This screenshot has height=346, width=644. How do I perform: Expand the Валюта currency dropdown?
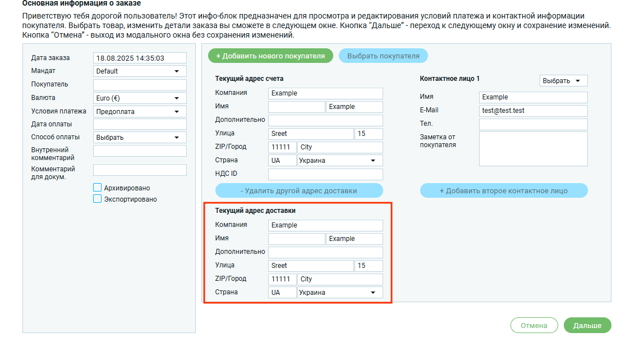point(140,98)
